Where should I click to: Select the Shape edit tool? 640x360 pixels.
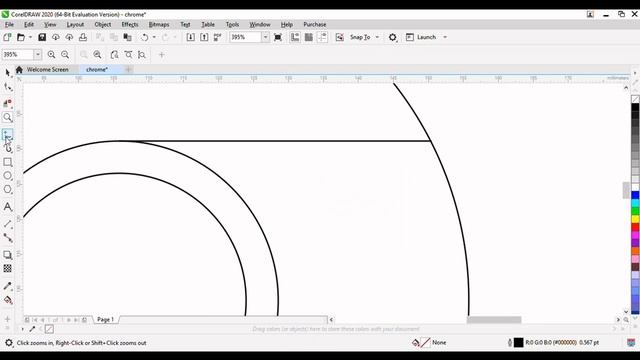tap(7, 87)
